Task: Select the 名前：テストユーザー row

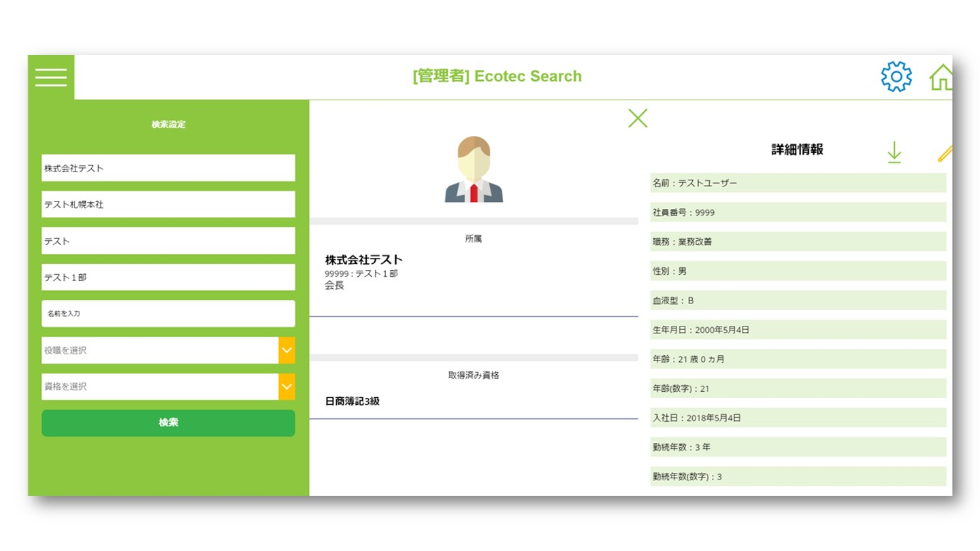Action: [798, 183]
